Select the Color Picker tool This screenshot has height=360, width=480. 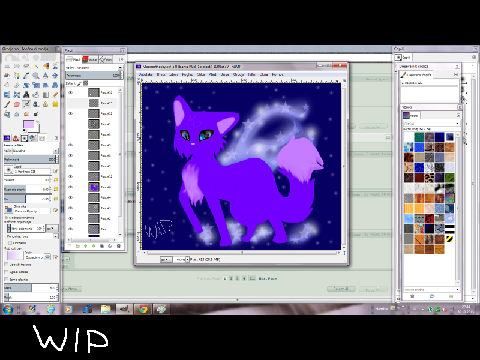[x=26, y=75]
